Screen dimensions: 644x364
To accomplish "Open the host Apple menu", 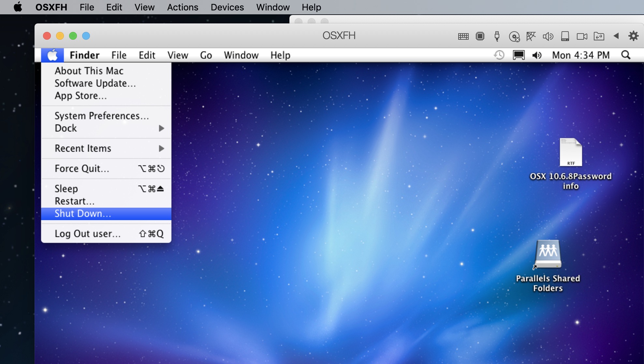I will 18,7.
